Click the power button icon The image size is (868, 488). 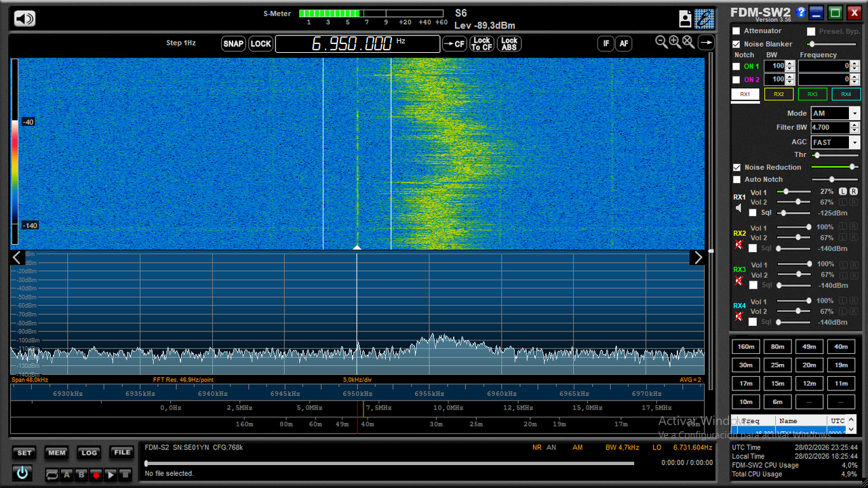[22, 473]
